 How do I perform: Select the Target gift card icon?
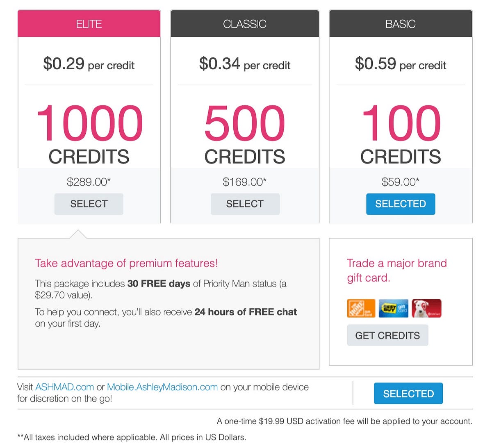point(426,308)
